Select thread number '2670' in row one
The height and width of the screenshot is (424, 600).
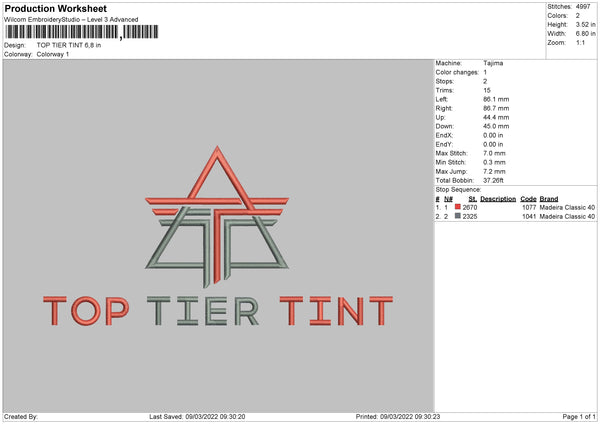pos(470,207)
